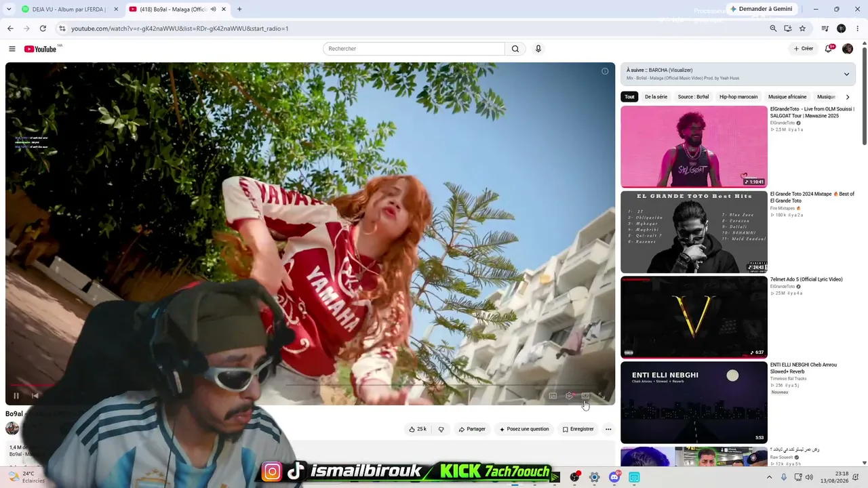Open the browser profile avatar
The width and height of the screenshot is (868, 488).
tap(842, 28)
